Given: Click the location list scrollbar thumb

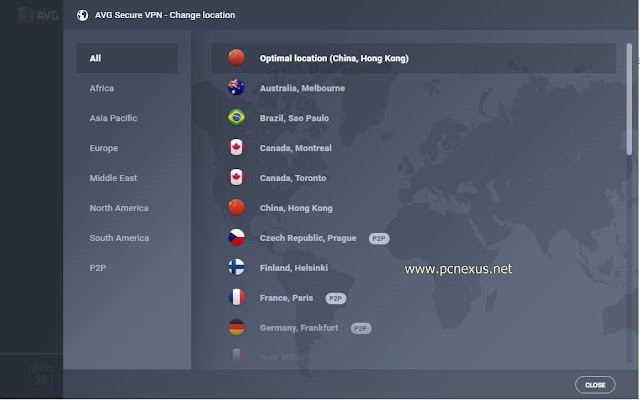Looking at the screenshot, I should pos(629,99).
